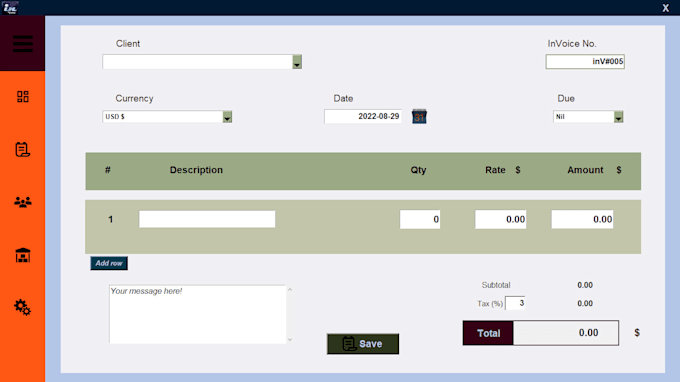Viewport: 680px width, 382px height.
Task: Focus the 'Your message here!' text area
Action: tap(197, 314)
